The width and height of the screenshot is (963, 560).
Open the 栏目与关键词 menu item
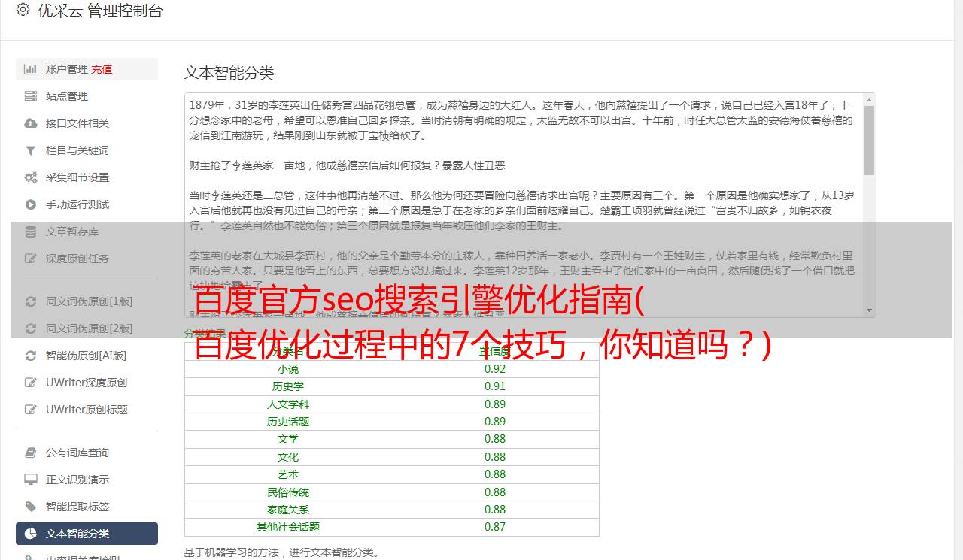pos(87,150)
